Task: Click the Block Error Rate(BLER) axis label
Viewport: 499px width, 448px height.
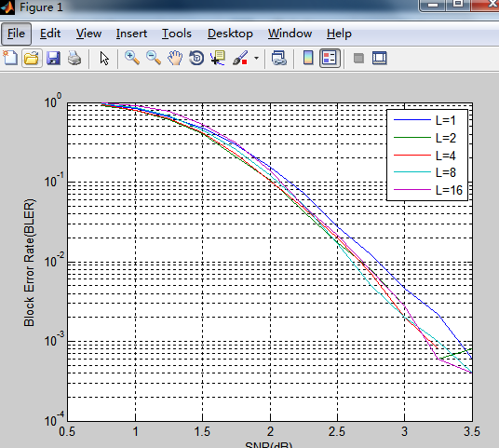Action: tap(29, 263)
